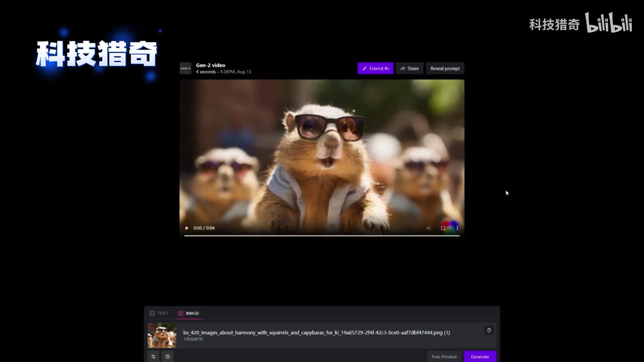Share the generated video
644x362 pixels.
coord(410,68)
